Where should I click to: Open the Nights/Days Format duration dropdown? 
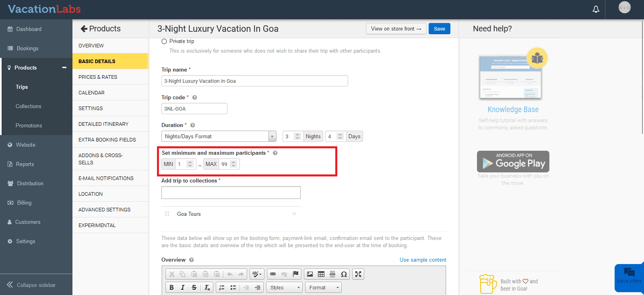coord(219,137)
